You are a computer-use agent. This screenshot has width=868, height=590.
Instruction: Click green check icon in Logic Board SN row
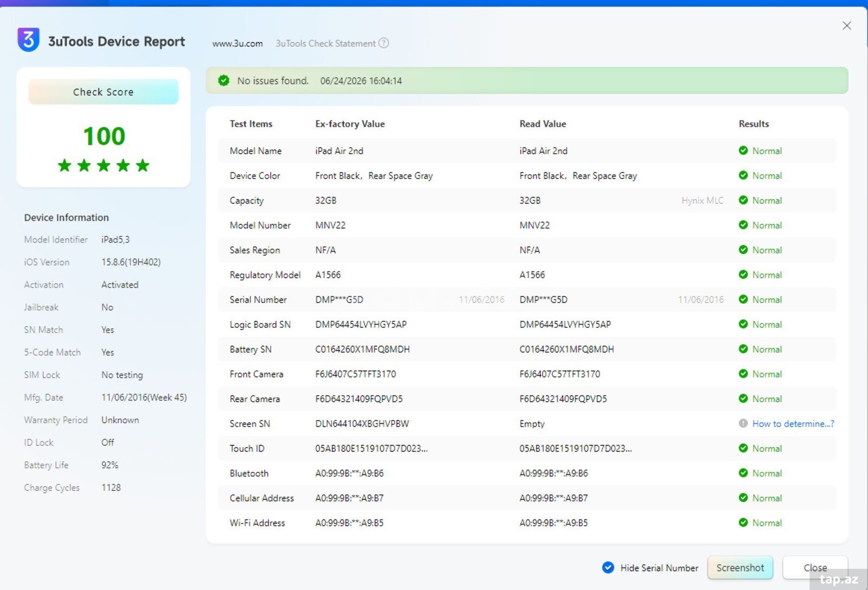tap(743, 324)
